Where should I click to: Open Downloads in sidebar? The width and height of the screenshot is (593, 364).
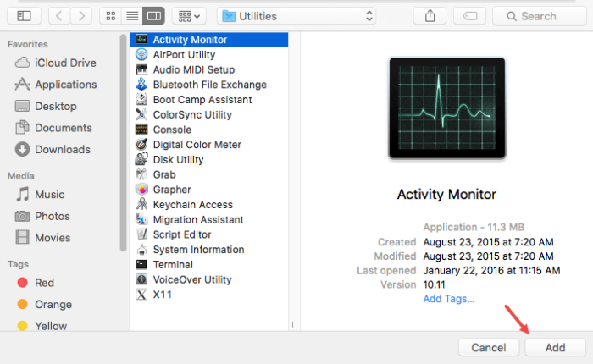tap(53, 149)
